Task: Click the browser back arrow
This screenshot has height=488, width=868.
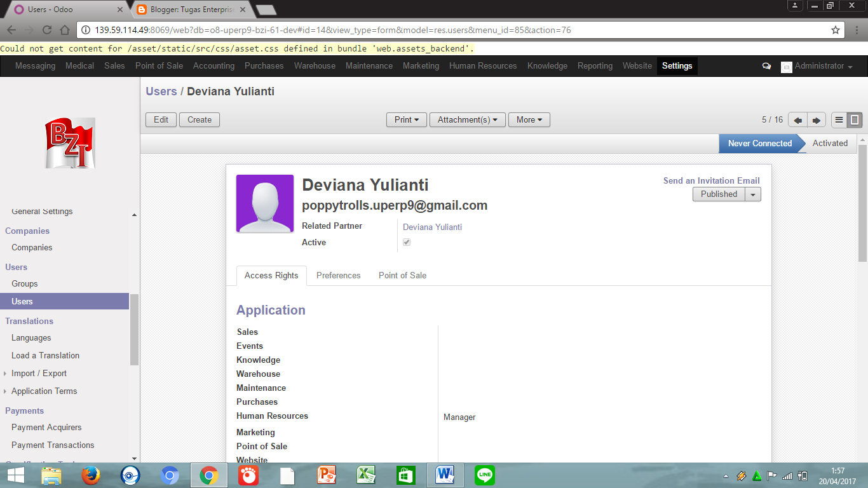Action: pyautogui.click(x=11, y=30)
